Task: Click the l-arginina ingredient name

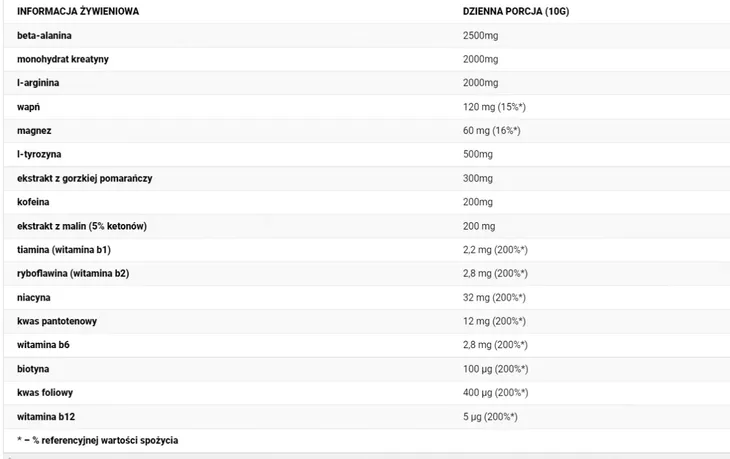Action: coord(38,83)
